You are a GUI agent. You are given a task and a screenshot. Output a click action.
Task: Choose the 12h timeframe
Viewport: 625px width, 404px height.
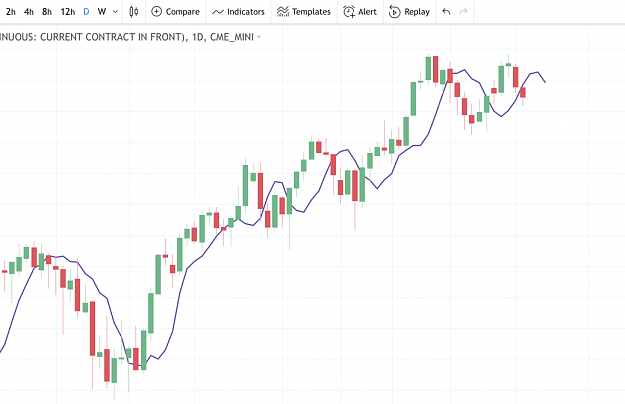(68, 12)
